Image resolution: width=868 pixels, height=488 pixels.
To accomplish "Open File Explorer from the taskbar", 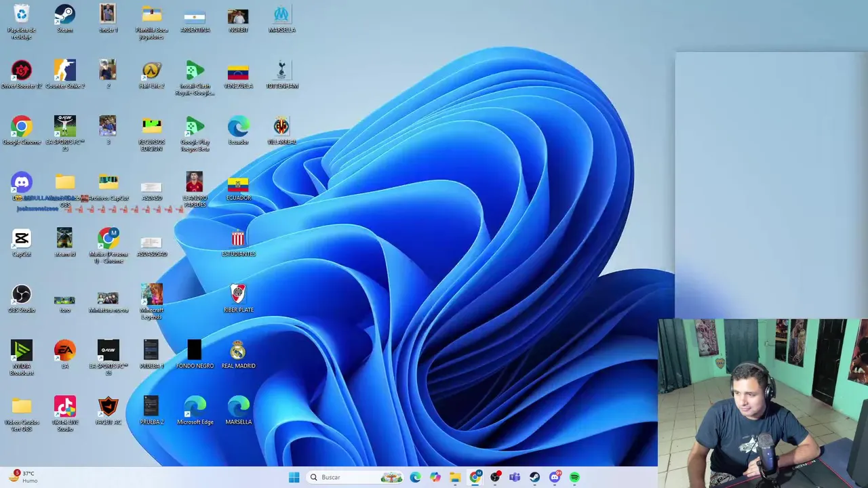I will [455, 477].
